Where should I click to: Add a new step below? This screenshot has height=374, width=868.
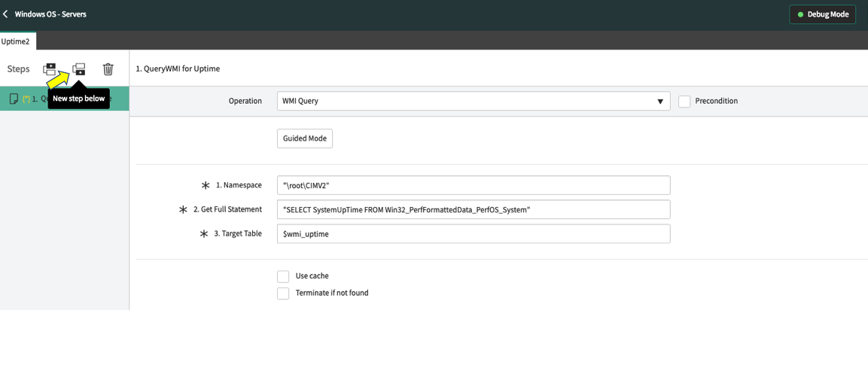(79, 69)
